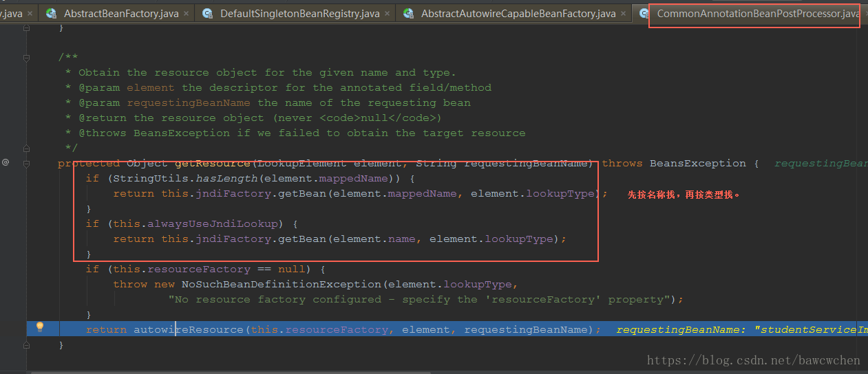Image resolution: width=868 pixels, height=374 pixels.
Task: Click class icon on AbstractBeanFactory.java tab
Action: coord(50,13)
